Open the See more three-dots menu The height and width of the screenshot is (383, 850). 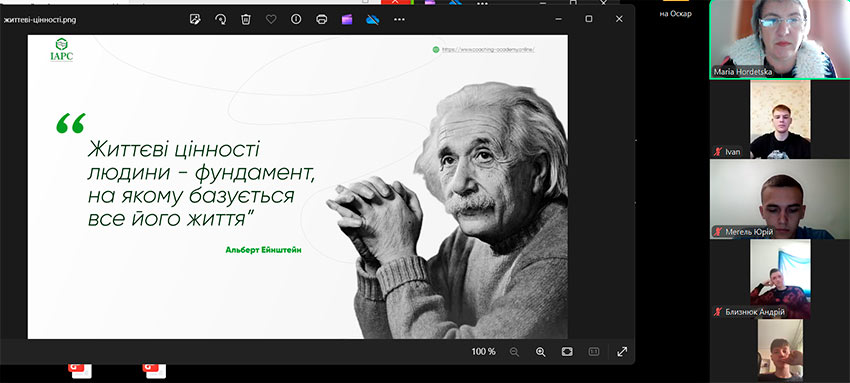click(399, 20)
